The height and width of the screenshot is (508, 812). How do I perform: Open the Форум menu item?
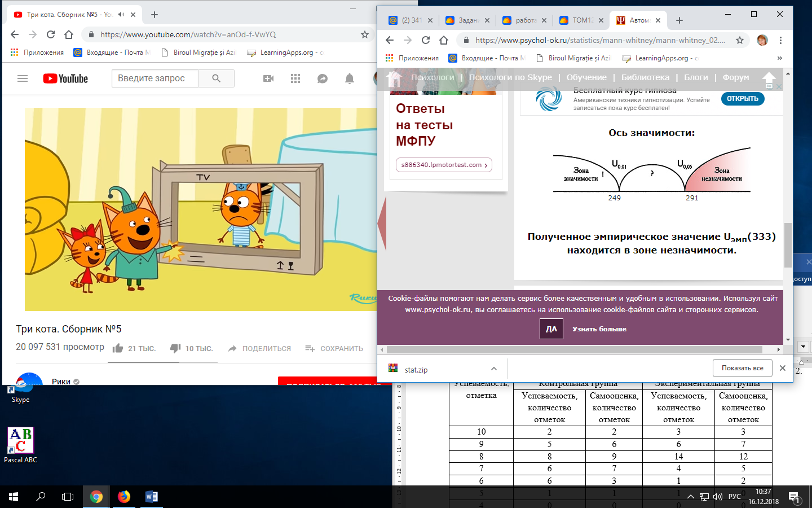click(x=736, y=77)
